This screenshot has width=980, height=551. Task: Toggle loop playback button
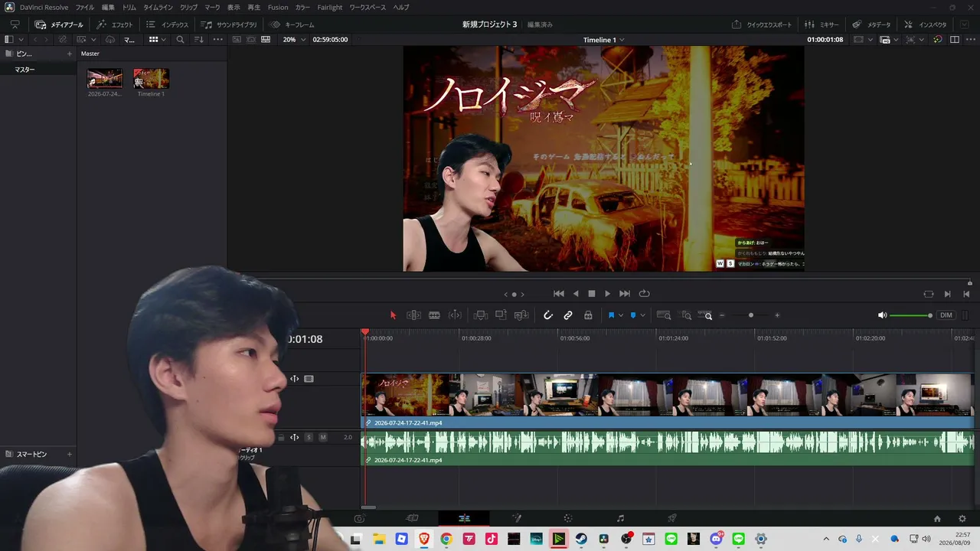[645, 294]
